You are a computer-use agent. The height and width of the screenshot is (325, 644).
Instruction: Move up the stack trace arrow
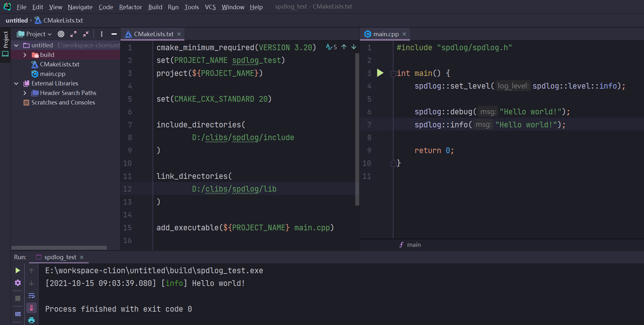click(x=31, y=270)
